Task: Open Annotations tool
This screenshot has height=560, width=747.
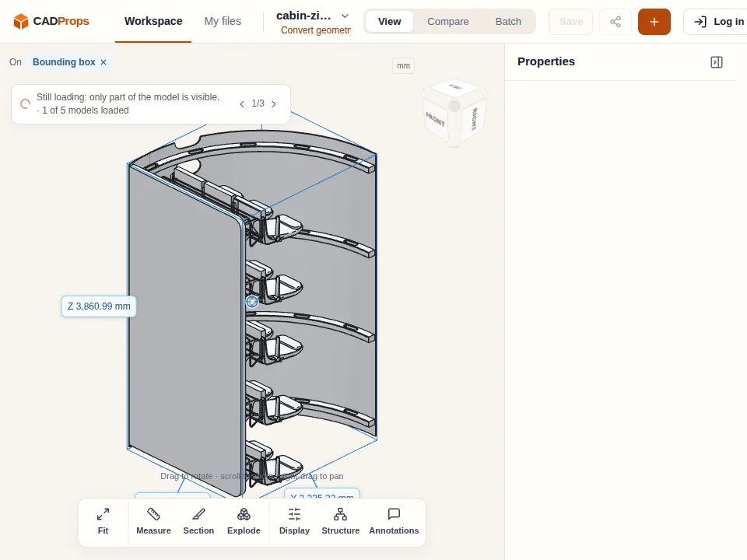Action: tap(394, 521)
